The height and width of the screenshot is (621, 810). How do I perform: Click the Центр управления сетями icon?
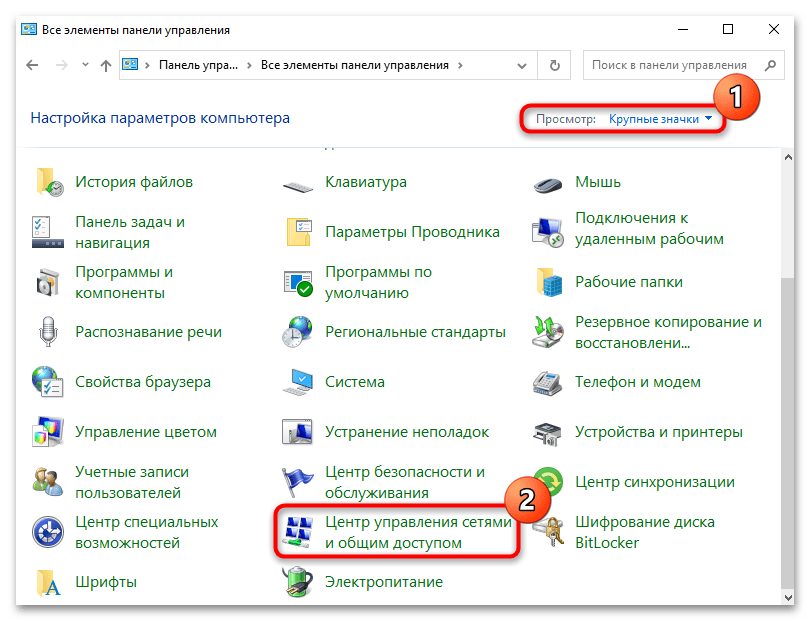click(298, 532)
